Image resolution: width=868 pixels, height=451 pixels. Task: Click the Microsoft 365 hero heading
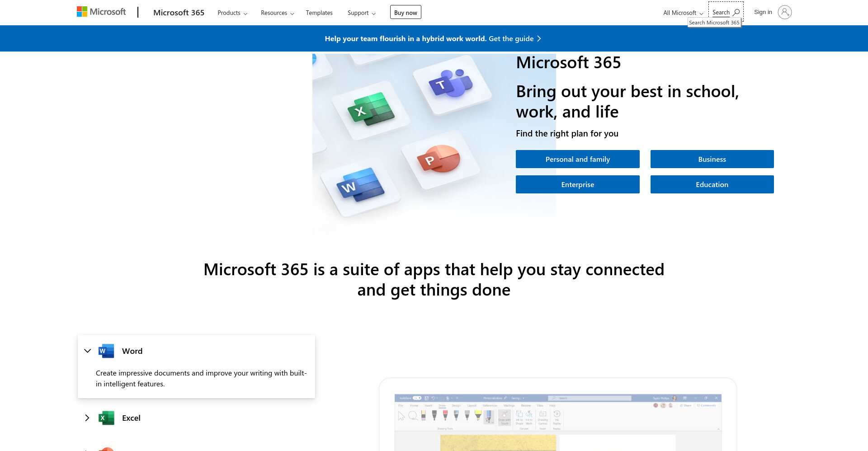568,62
